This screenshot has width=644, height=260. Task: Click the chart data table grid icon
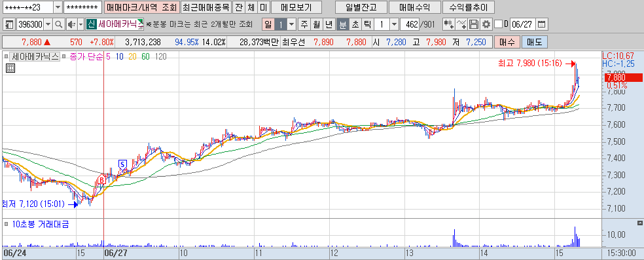click(x=10, y=69)
